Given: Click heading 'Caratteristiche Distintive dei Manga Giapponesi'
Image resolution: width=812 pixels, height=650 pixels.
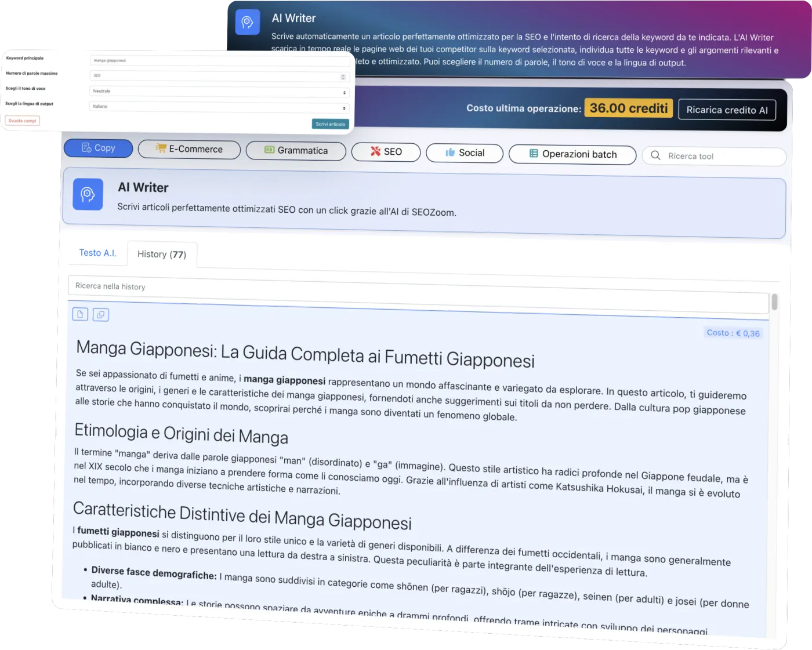Looking at the screenshot, I should click(x=242, y=515).
